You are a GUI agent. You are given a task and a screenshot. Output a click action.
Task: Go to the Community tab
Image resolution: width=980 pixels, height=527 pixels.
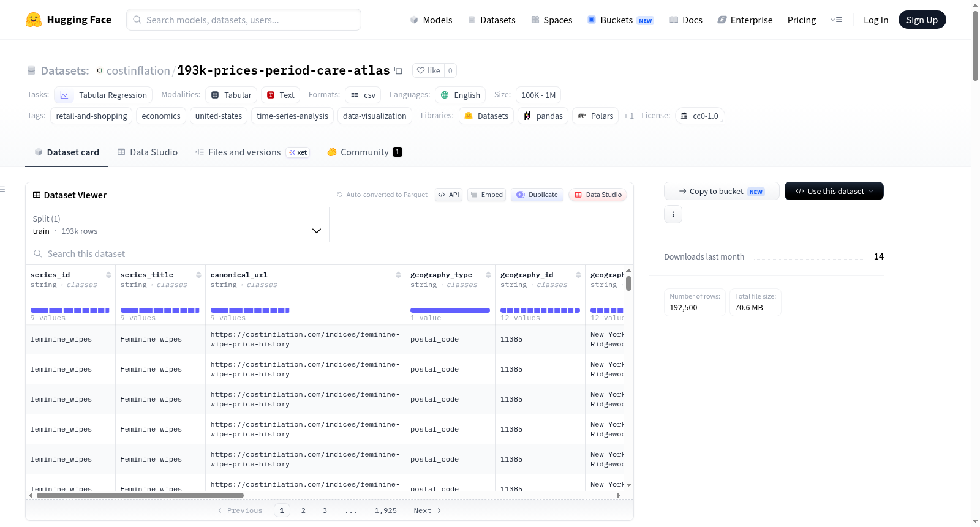point(364,152)
